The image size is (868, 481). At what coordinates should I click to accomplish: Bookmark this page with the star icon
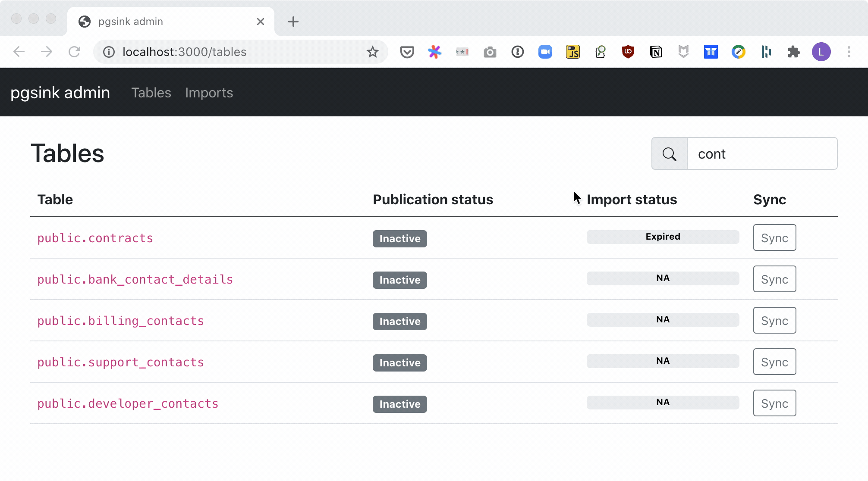(372, 52)
